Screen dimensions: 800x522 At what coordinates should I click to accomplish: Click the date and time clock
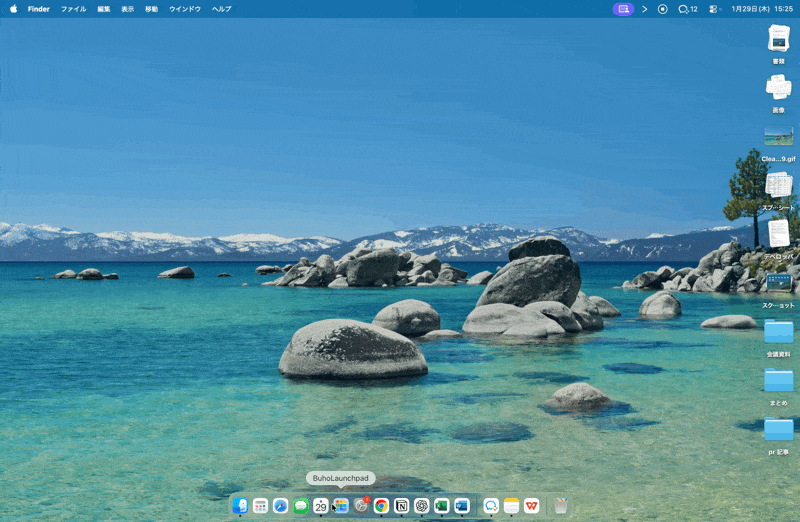(762, 8)
